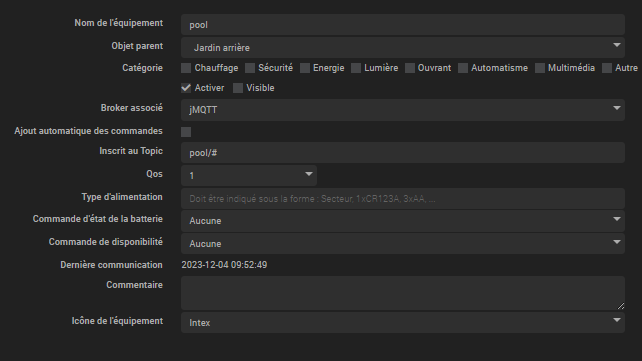The width and height of the screenshot is (642, 361).
Task: Enable the Visible checkbox
Action: [237, 88]
